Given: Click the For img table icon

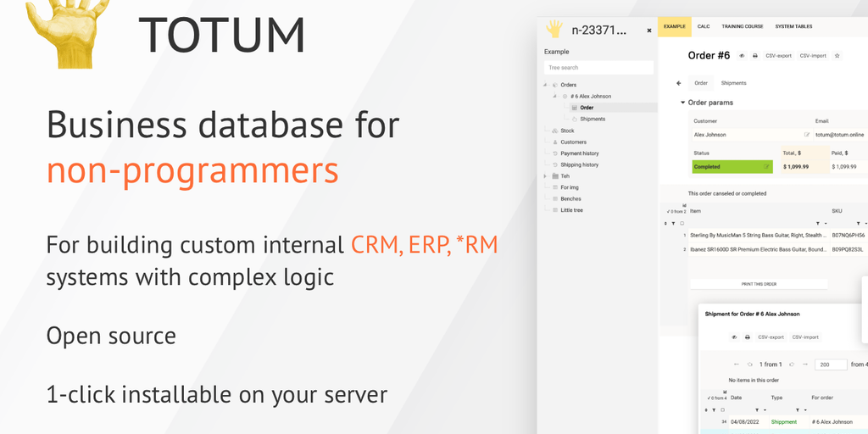Looking at the screenshot, I should coord(555,187).
